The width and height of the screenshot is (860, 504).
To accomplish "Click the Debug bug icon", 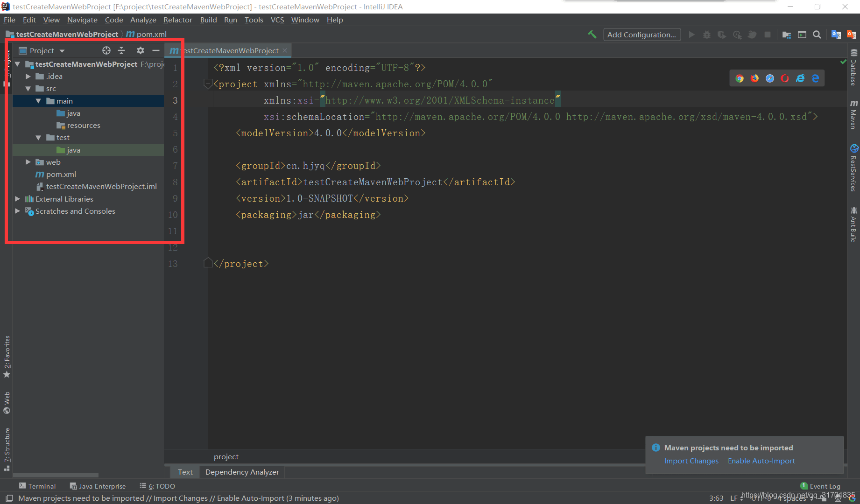I will point(707,35).
